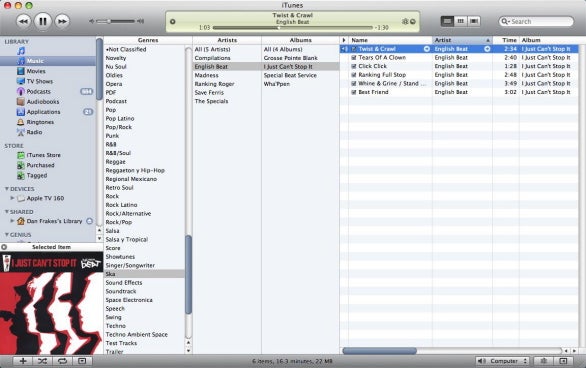Open the Computer speakers dropdown
The image size is (586, 368).
[x=503, y=361]
